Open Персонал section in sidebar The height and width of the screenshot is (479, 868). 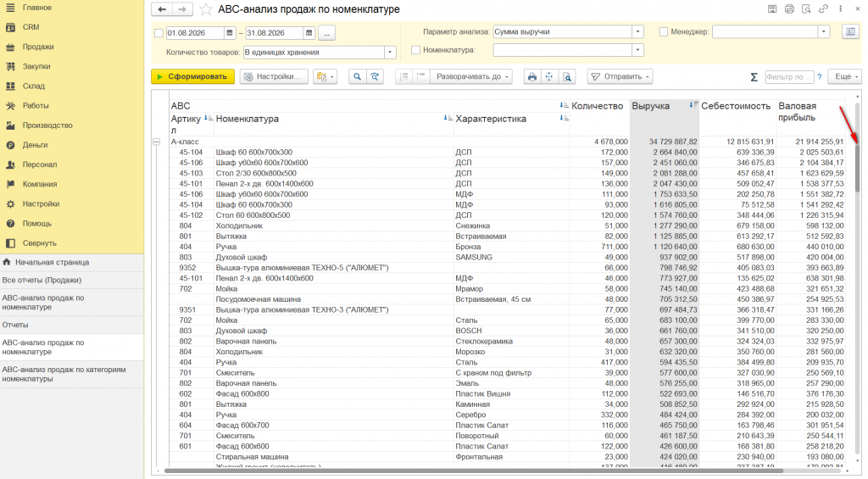[39, 165]
